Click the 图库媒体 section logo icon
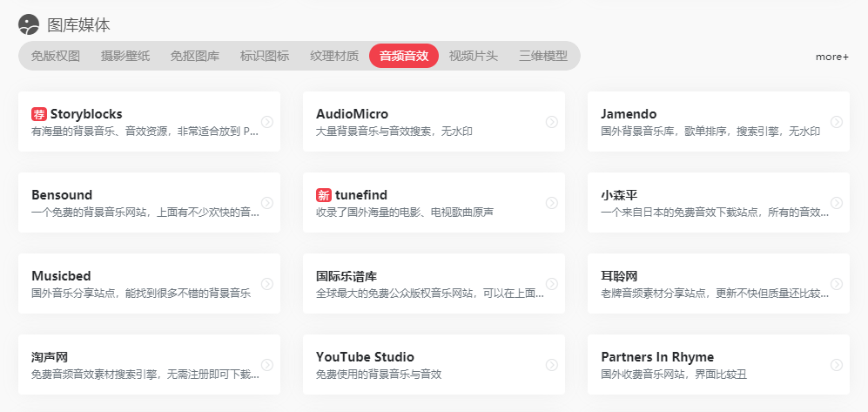868x412 pixels. coord(29,25)
